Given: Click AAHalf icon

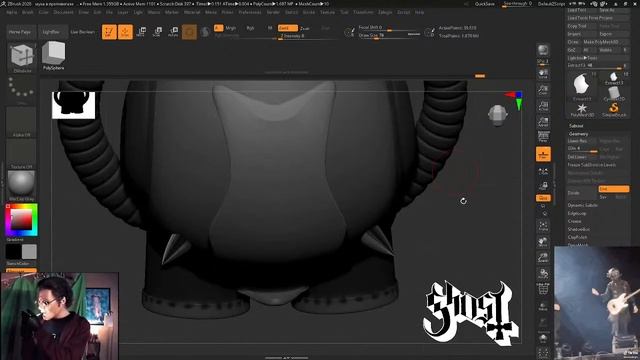Looking at the screenshot, I should pyautogui.click(x=543, y=122).
